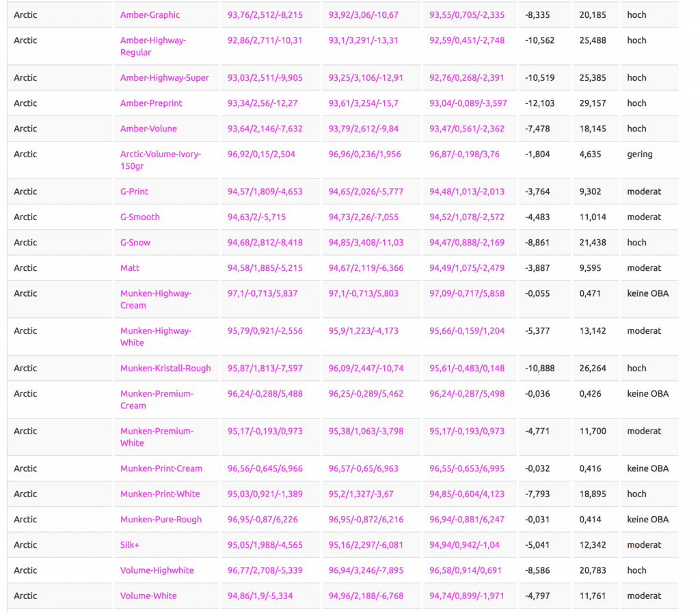Select the 'gering' cell
The height and width of the screenshot is (612, 700).
click(x=640, y=154)
